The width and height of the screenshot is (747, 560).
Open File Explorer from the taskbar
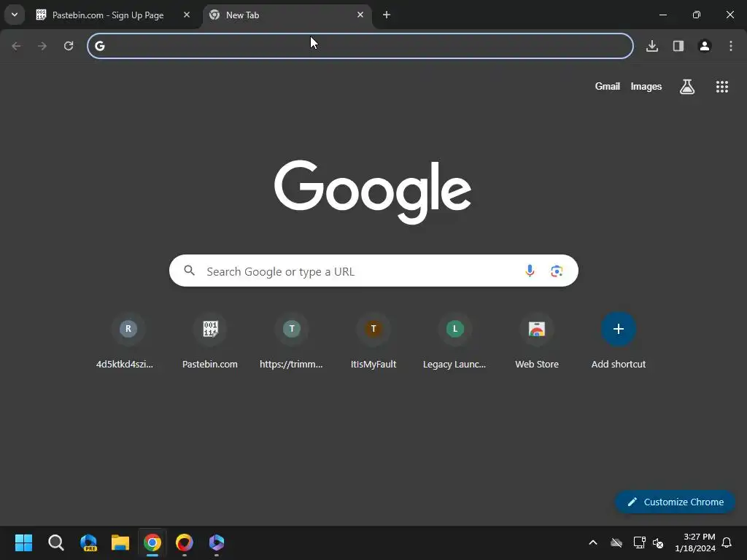[120, 542]
